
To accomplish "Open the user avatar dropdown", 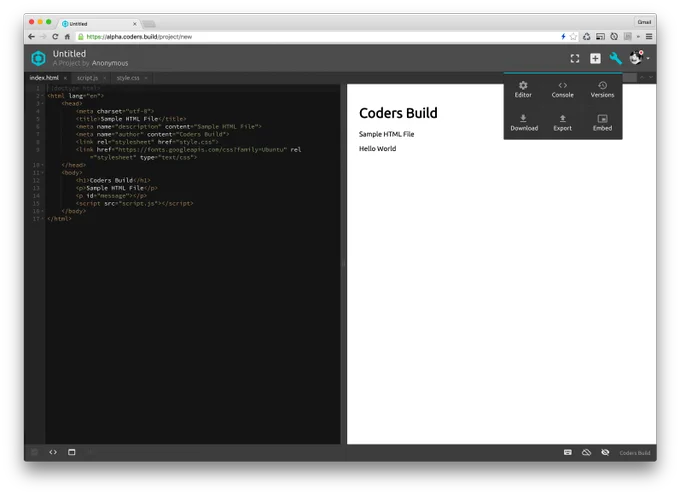I will pyautogui.click(x=639, y=58).
